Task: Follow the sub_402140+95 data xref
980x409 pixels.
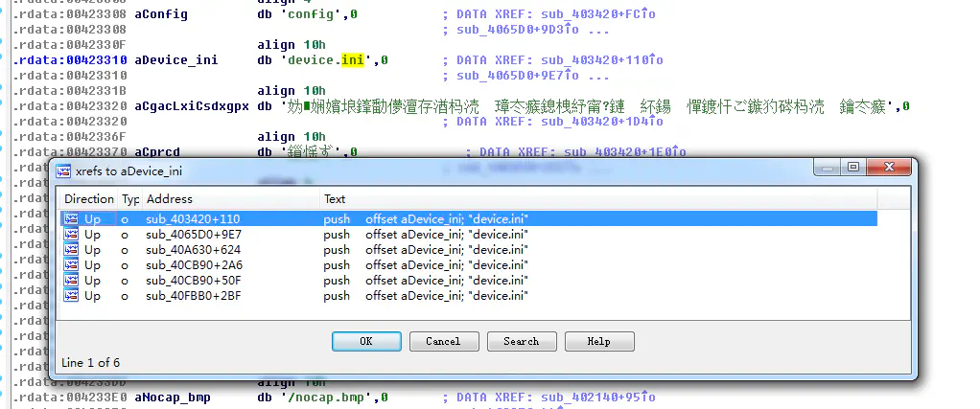Action: click(x=595, y=397)
